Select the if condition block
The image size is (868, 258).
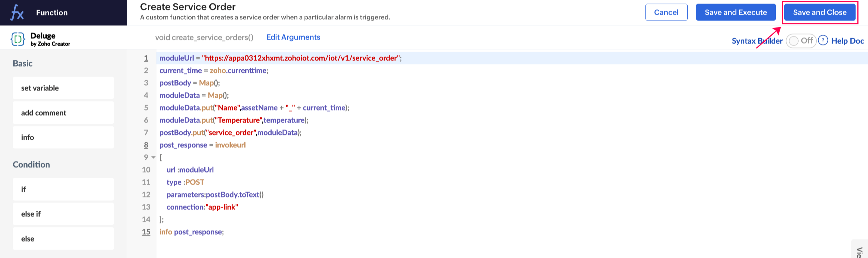pyautogui.click(x=63, y=189)
